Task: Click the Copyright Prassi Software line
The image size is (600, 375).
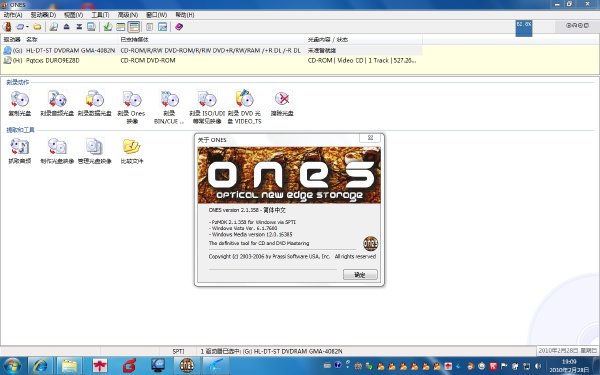Action: tap(292, 256)
